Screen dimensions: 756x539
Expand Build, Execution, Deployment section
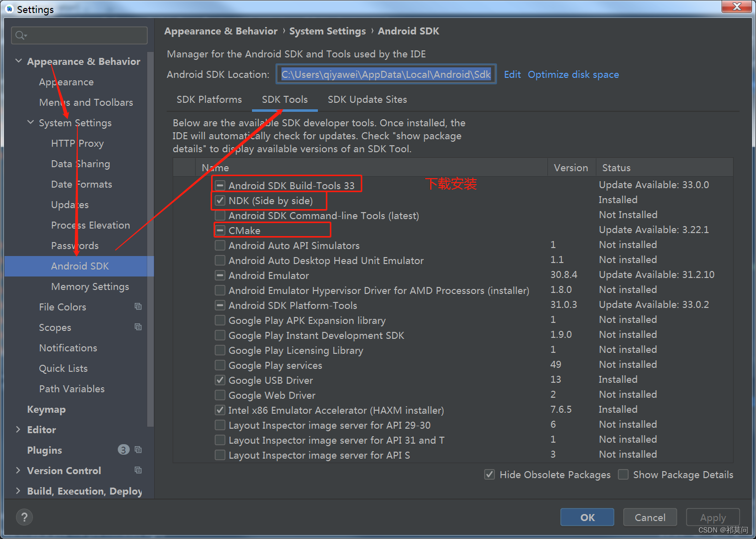18,491
